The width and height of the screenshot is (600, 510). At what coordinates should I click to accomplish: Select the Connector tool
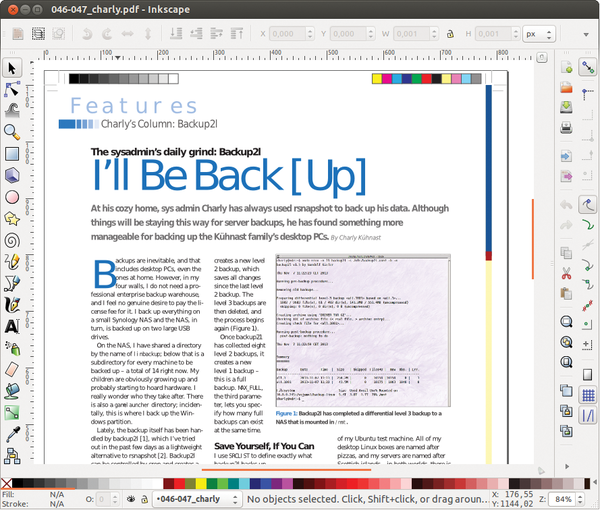(12, 456)
